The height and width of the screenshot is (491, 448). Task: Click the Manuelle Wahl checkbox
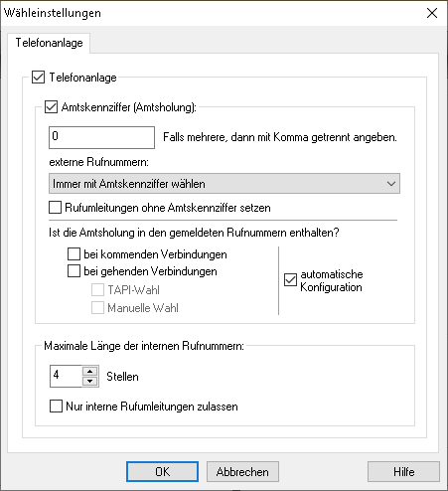click(97, 308)
